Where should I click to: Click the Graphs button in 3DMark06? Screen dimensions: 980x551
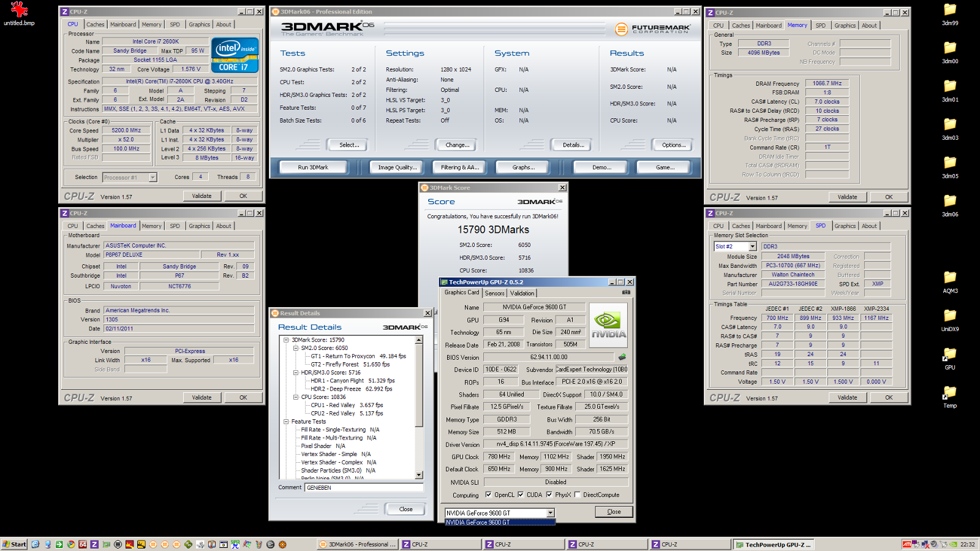524,167
